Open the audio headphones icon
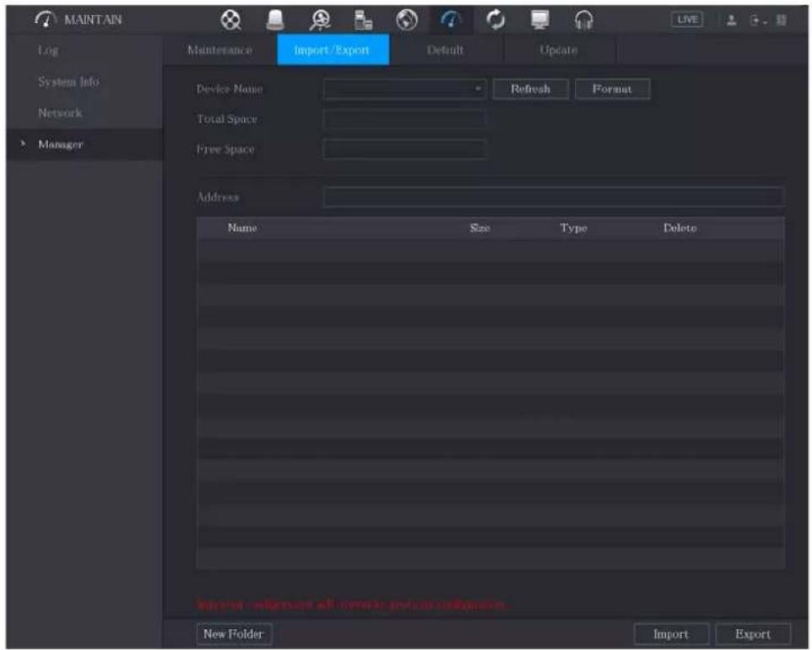Viewport: 812px width, 650px height. (583, 21)
